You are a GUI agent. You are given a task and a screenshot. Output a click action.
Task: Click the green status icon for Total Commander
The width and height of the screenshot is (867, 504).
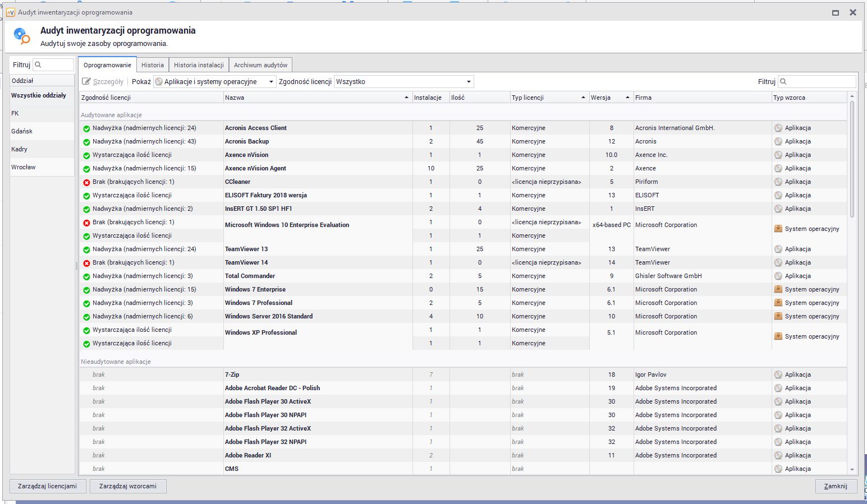pyautogui.click(x=86, y=276)
